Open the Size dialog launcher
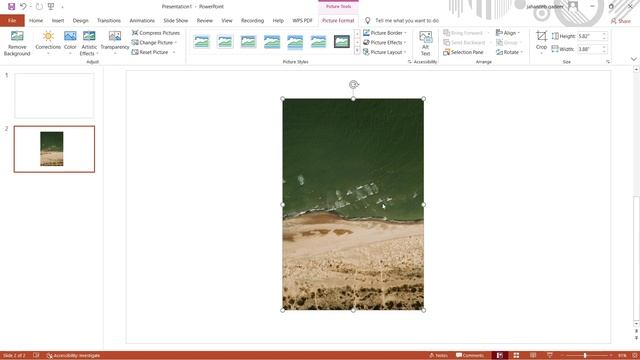Screen dimensions: 640x360 [x=608, y=62]
